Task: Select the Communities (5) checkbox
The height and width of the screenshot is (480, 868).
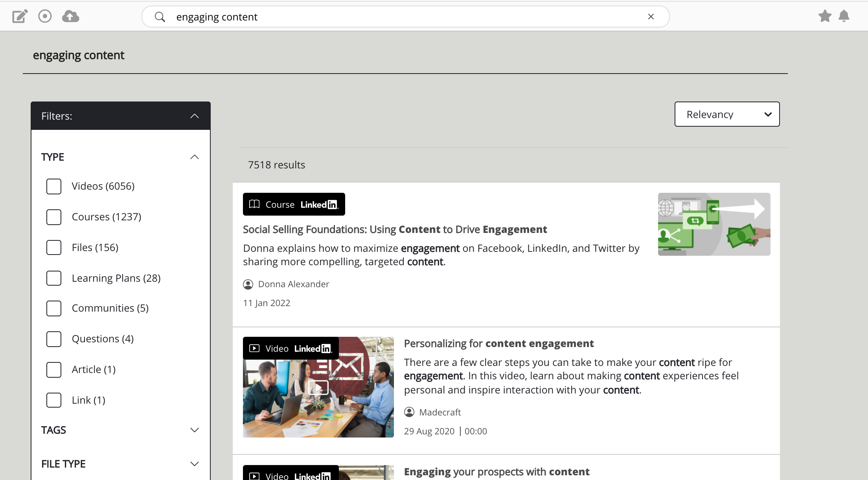Action: (54, 308)
